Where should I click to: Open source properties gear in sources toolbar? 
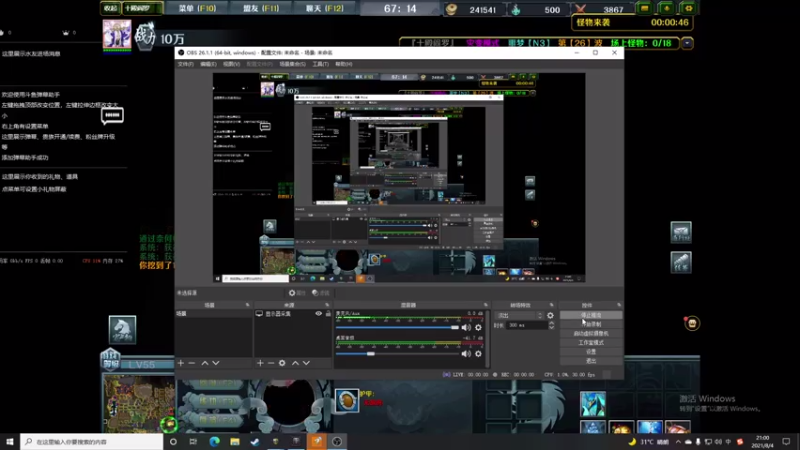tap(282, 363)
